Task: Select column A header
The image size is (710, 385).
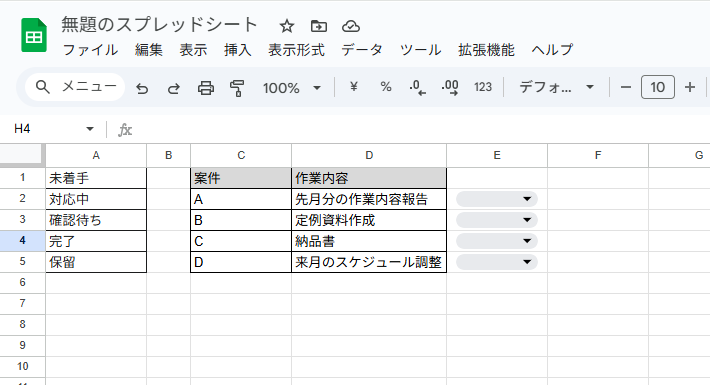Action: coord(96,155)
